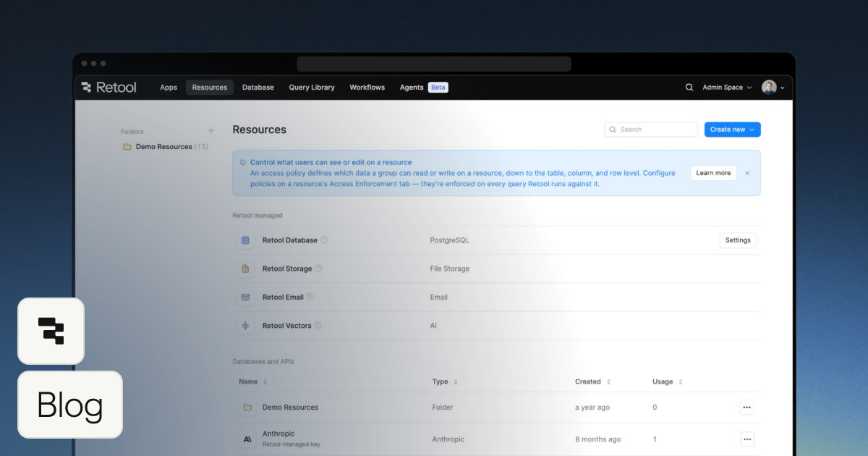This screenshot has width=868, height=456.
Task: Click the Search resources input field
Action: pyautogui.click(x=651, y=130)
